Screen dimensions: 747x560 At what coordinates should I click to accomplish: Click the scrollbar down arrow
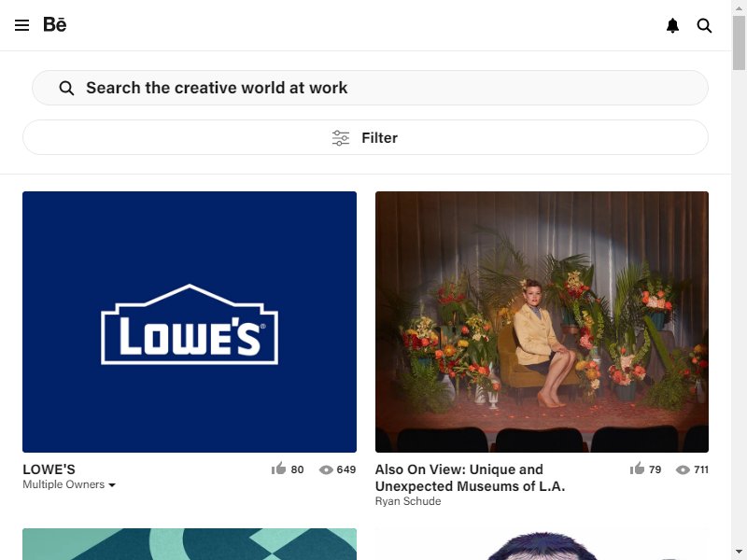pyautogui.click(x=739, y=553)
